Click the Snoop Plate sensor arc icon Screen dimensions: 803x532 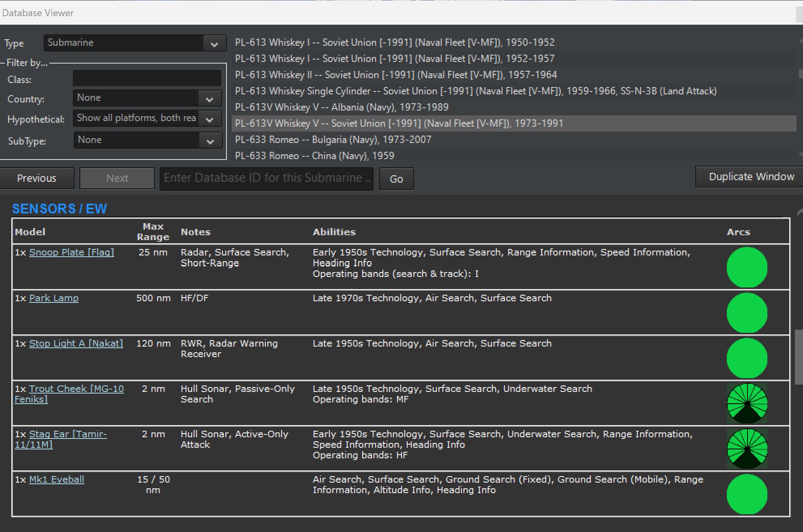coord(747,267)
